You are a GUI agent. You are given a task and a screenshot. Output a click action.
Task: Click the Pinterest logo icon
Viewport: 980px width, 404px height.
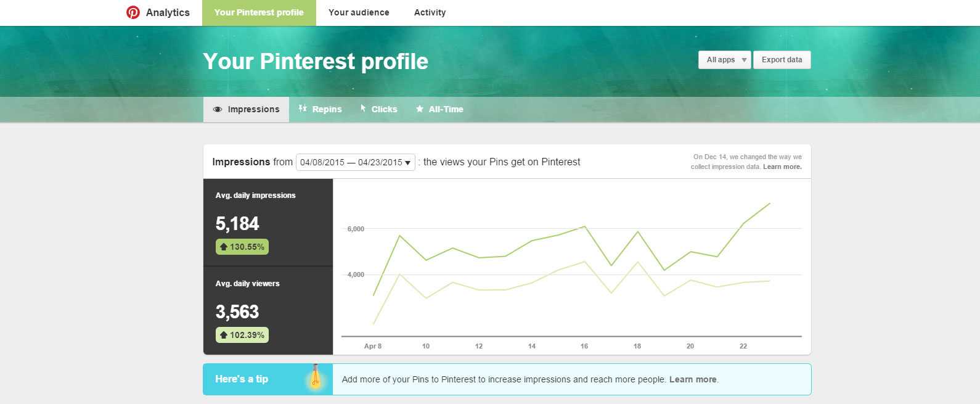[x=133, y=12]
